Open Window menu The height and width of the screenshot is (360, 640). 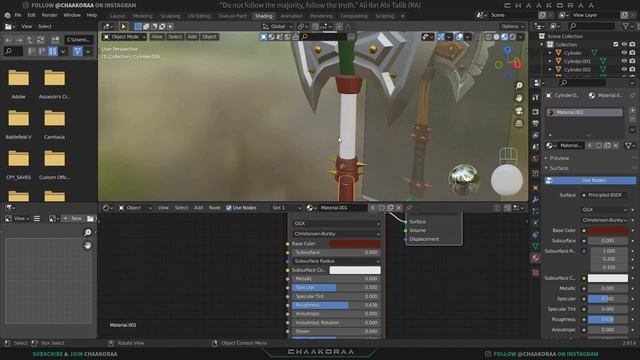pos(72,15)
